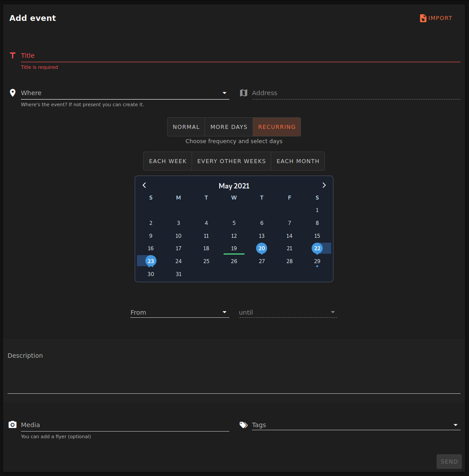Viewport: 469px width, 476px height.
Task: Click the camera icon beside Media
Action: click(x=12, y=425)
